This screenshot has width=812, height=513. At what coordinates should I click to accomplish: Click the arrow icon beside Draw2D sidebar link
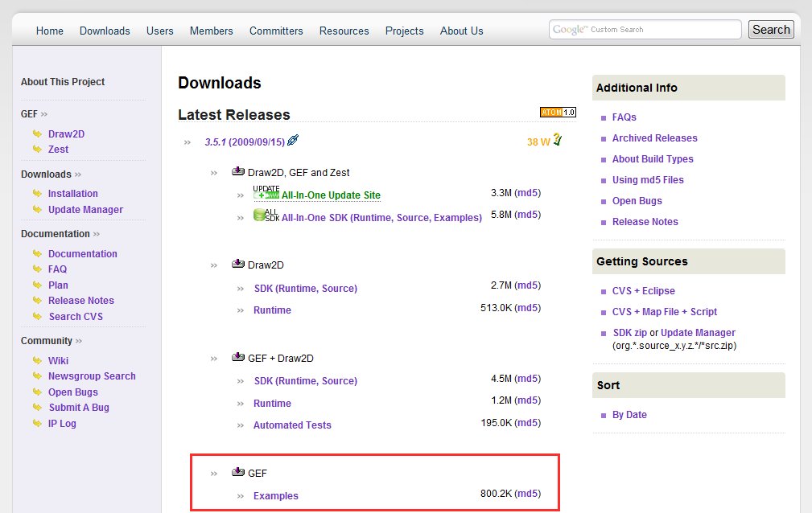click(37, 133)
